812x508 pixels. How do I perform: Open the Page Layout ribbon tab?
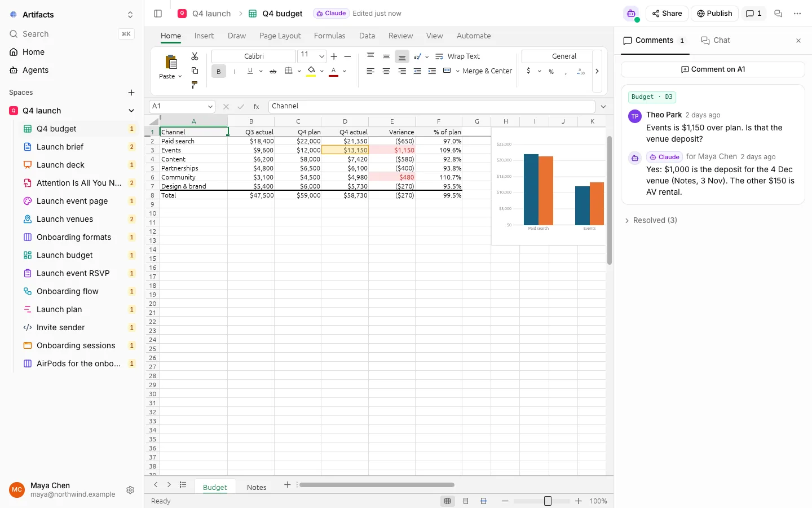(x=280, y=36)
